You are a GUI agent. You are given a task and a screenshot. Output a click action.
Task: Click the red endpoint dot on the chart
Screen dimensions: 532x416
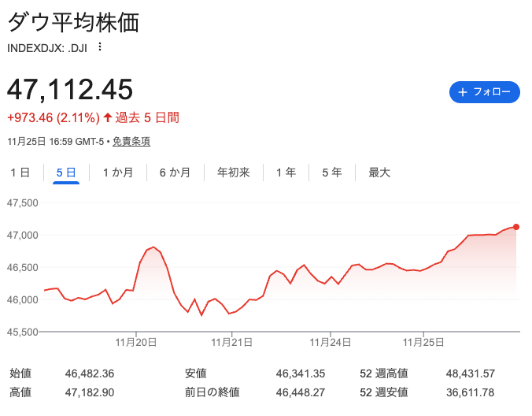click(516, 227)
